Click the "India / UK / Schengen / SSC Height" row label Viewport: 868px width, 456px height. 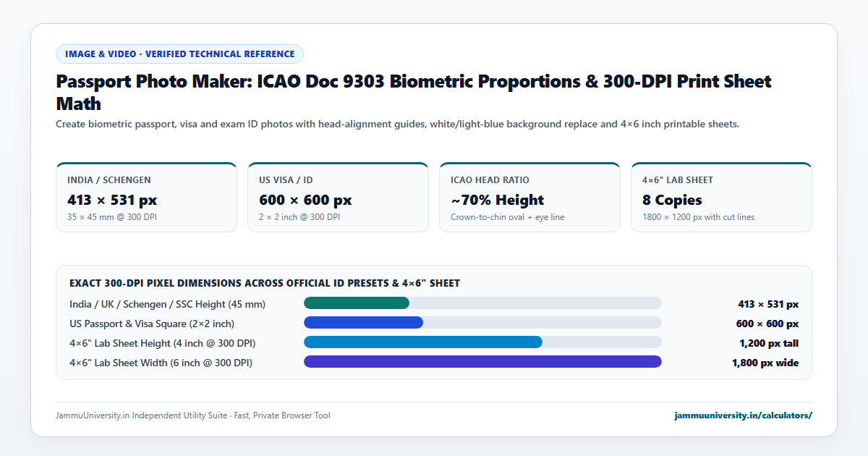tap(167, 304)
